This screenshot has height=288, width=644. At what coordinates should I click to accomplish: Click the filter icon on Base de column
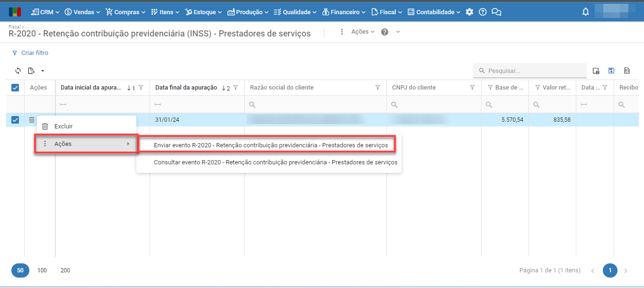[490, 88]
